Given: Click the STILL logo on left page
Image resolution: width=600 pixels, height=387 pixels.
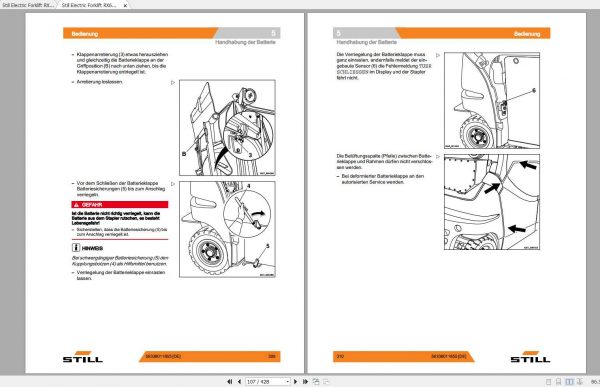Looking at the screenshot, I should (83, 357).
